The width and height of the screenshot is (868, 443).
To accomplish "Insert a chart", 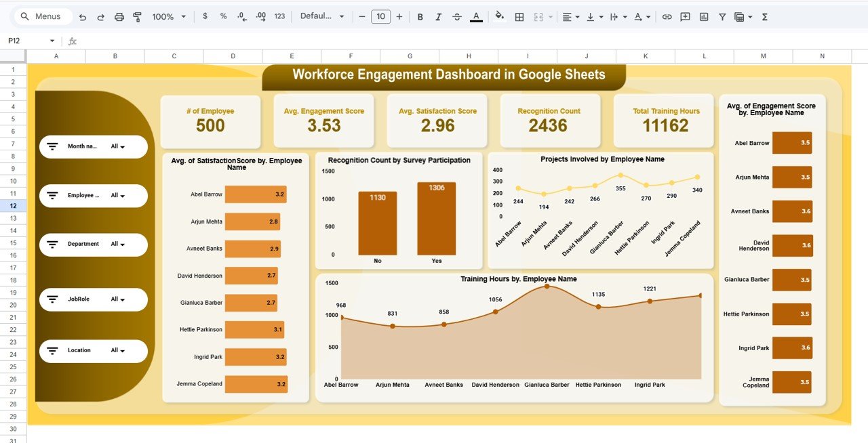I will pyautogui.click(x=703, y=16).
